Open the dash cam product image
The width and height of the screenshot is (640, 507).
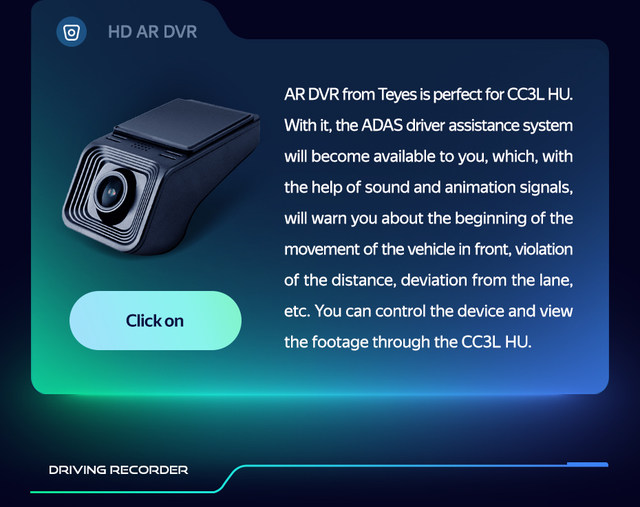point(161,176)
